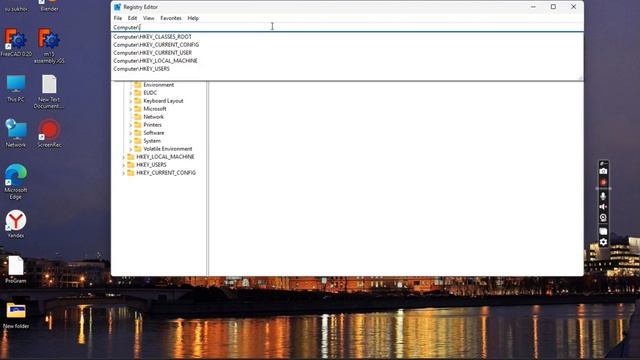The image size is (640, 360).
Task: Toggle system audio speaker in ScreenRec toolbar
Action: [603, 207]
